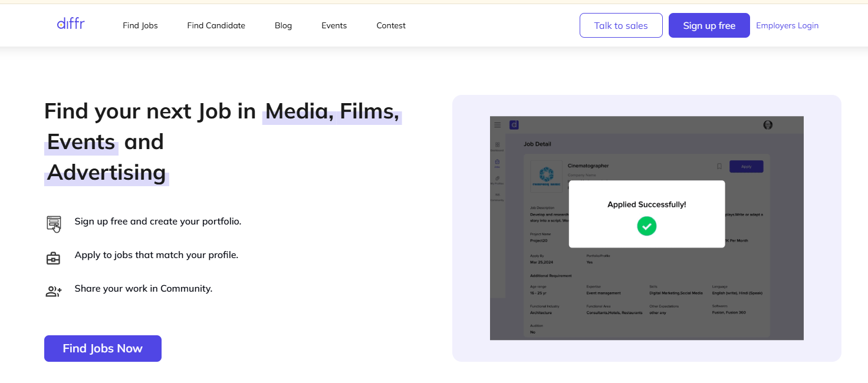Viewport: 868px width, 383px height.
Task: Click the diffr 'd' app icon in the preview
Action: tap(514, 125)
